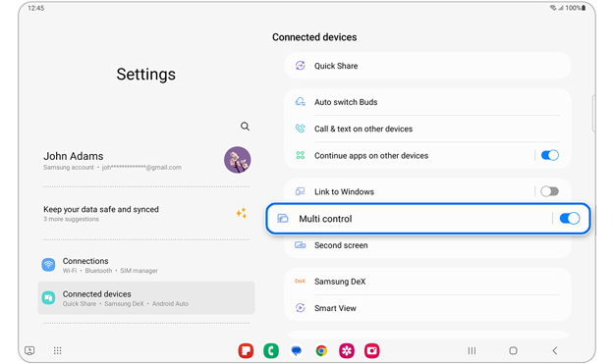The image size is (613, 364).
Task: Launch the red notes app in taskbar
Action: click(246, 350)
